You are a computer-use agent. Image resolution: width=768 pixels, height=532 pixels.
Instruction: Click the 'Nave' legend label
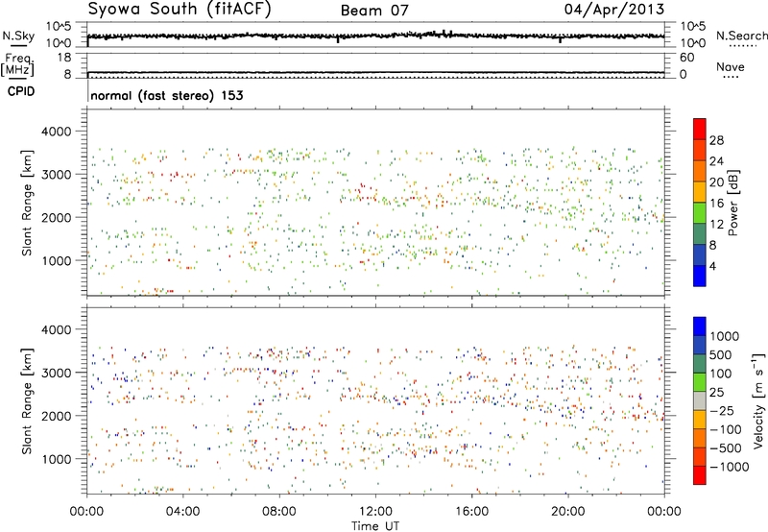(731, 67)
